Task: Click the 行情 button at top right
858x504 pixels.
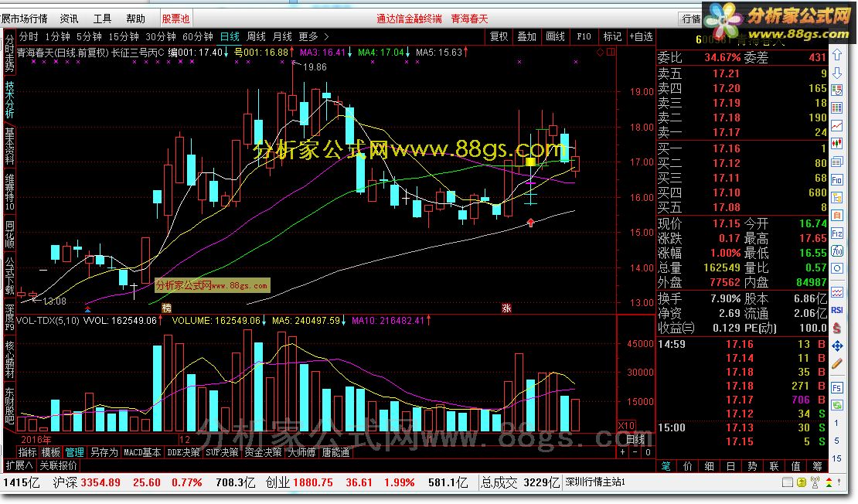Action: [691, 19]
